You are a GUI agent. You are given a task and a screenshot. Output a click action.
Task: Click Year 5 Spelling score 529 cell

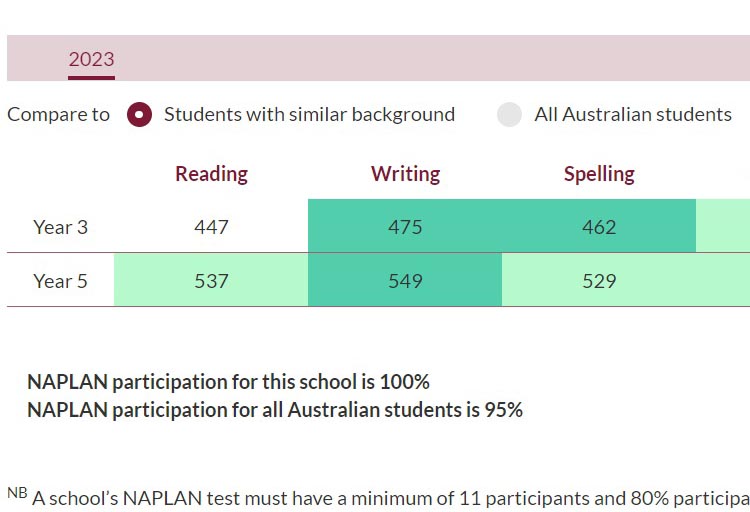pyautogui.click(x=599, y=280)
